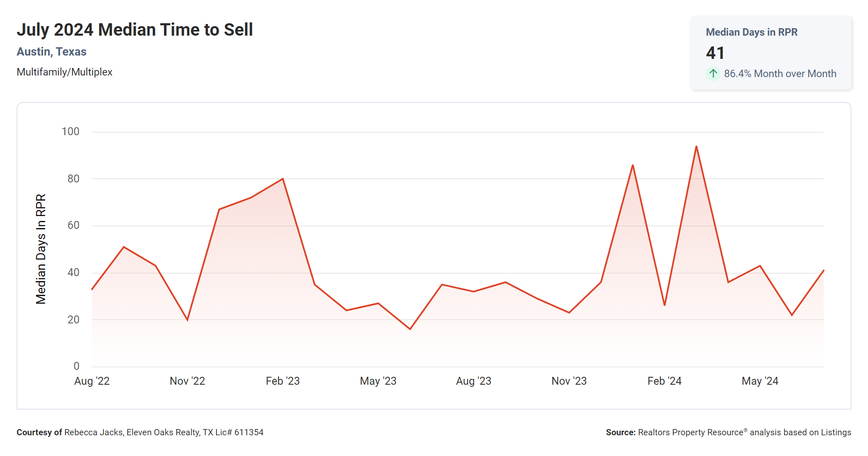Click the "Multifamily/Multiplex" property type label
This screenshot has height=456, width=868.
point(64,72)
